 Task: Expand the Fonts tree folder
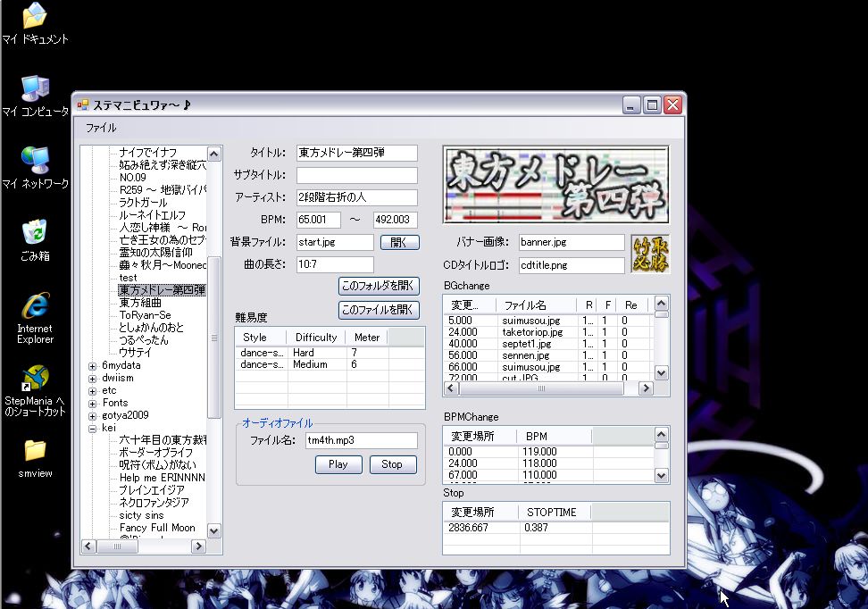[93, 404]
